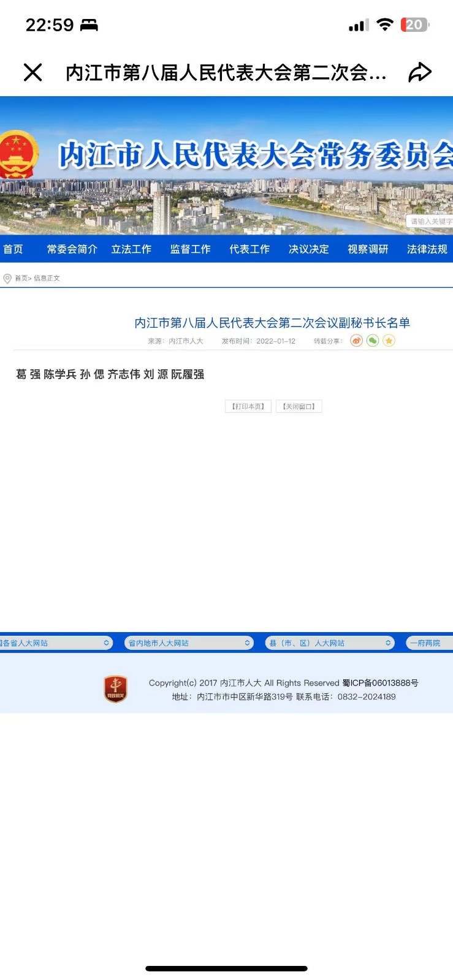Image resolution: width=453 pixels, height=980 pixels.
Task: Select 立法工作 in navigation bar
Action: 131,249
